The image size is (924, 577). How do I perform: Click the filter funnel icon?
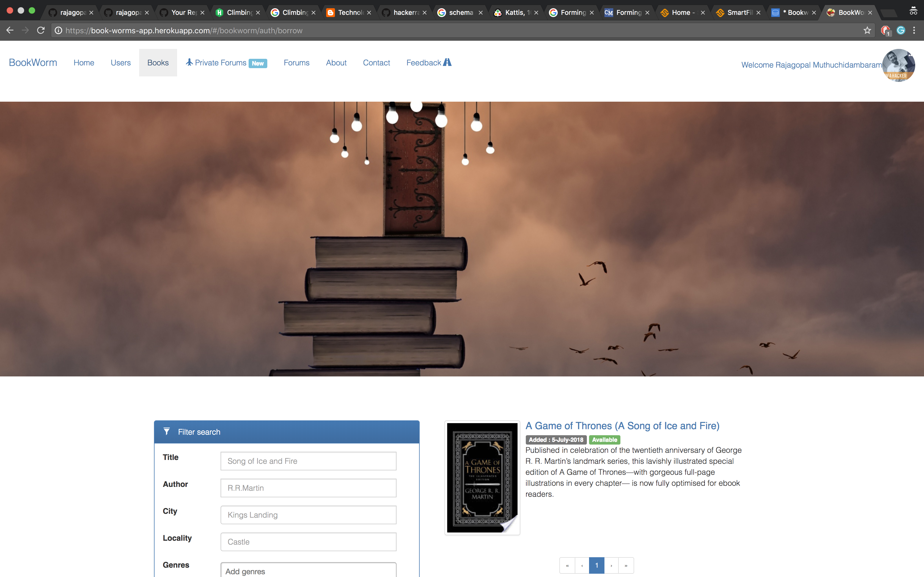(x=166, y=432)
